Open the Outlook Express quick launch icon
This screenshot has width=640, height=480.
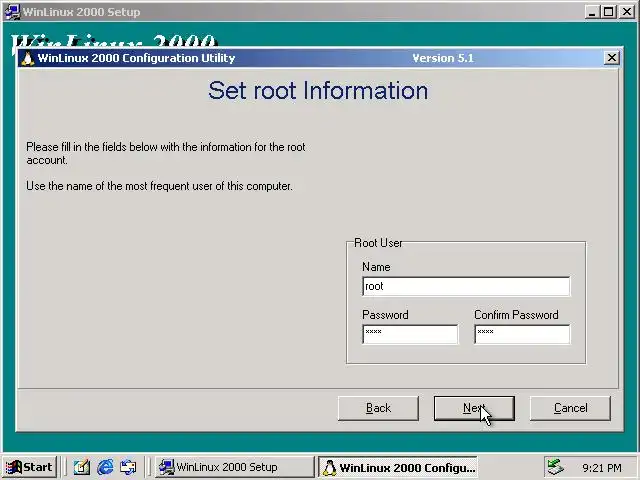click(128, 467)
